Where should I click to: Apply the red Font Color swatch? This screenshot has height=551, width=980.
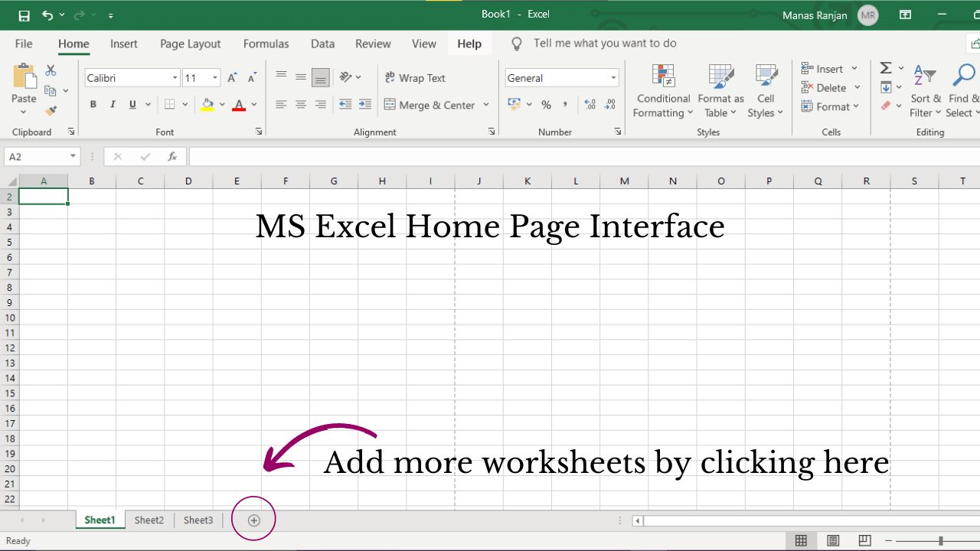[238, 104]
